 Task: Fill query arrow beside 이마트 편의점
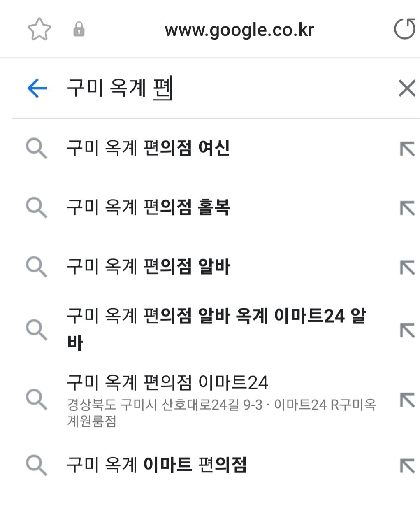point(407,466)
